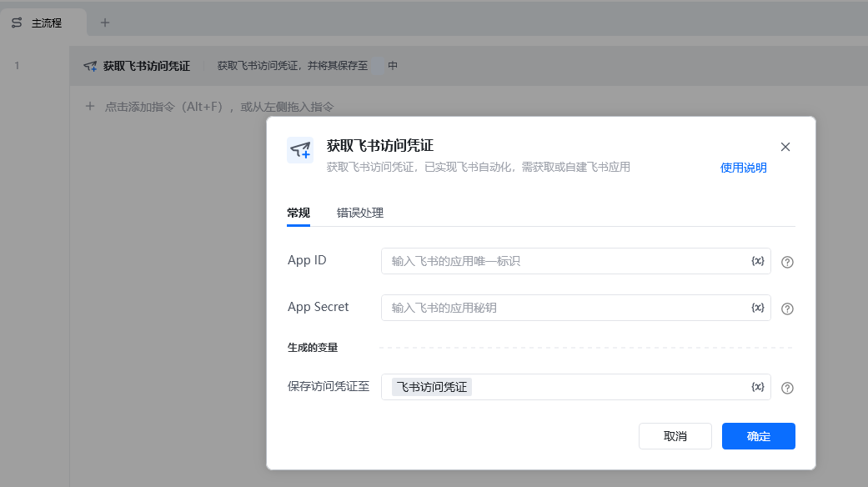This screenshot has height=487, width=868.
Task: Open the 使用说明 link
Action: pyautogui.click(x=743, y=168)
